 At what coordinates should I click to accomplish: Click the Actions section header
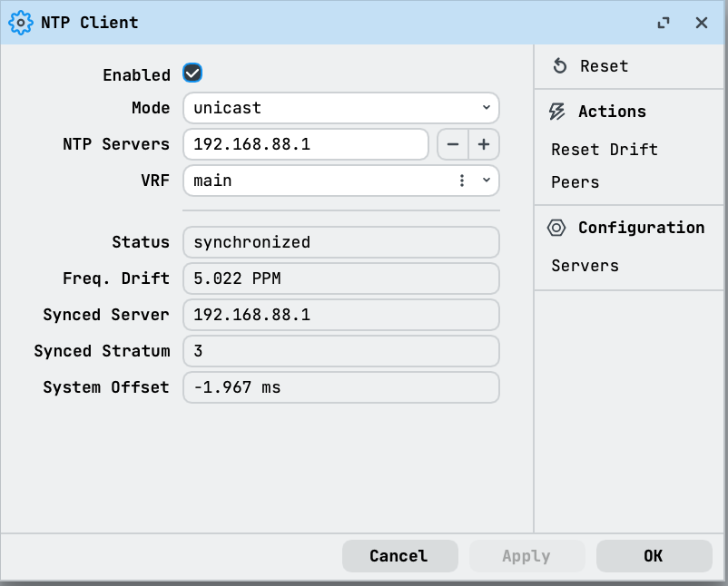[612, 112]
